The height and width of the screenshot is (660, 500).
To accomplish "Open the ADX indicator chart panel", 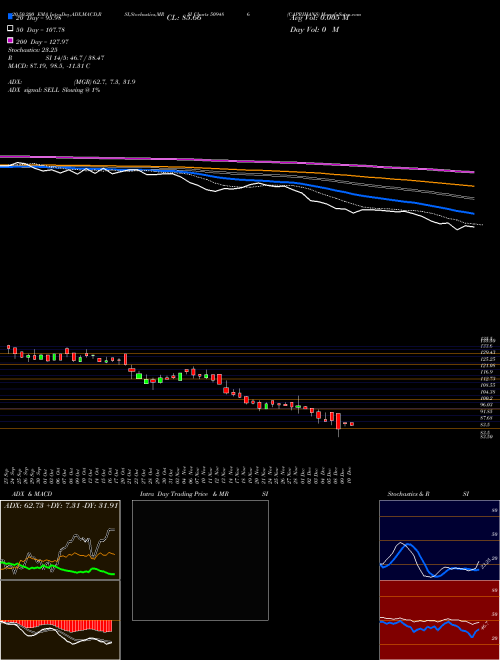I will point(60,540).
